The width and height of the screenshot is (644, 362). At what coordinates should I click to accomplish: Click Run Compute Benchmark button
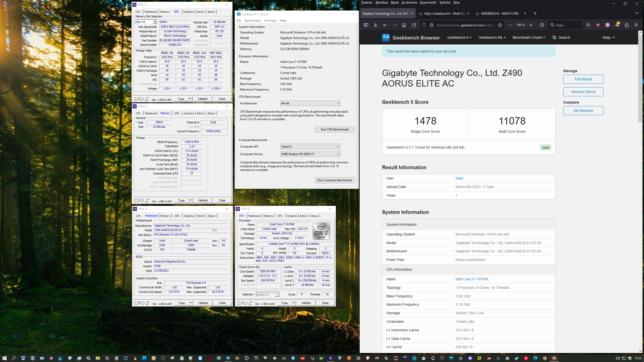[335, 180]
